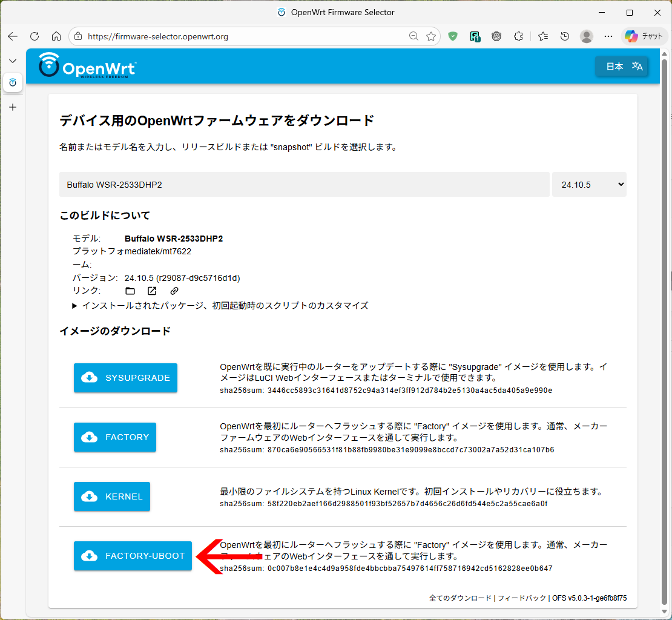Open the favorites list icon
This screenshot has height=620, width=672.
tap(543, 36)
